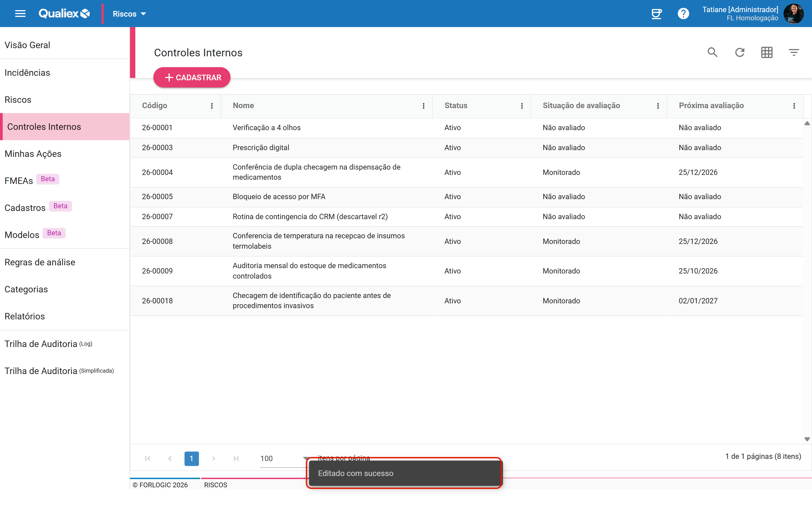Open the Status column options menu
The width and height of the screenshot is (812, 507).
pyautogui.click(x=522, y=106)
